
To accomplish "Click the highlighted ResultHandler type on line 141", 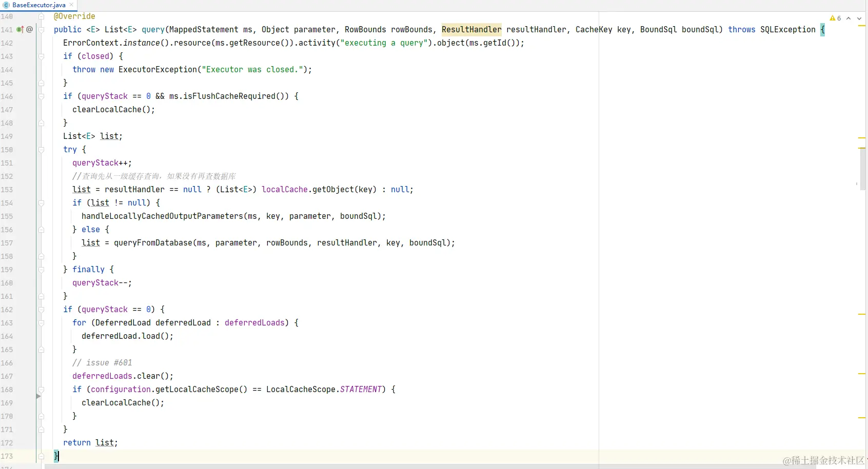I will [x=471, y=30].
